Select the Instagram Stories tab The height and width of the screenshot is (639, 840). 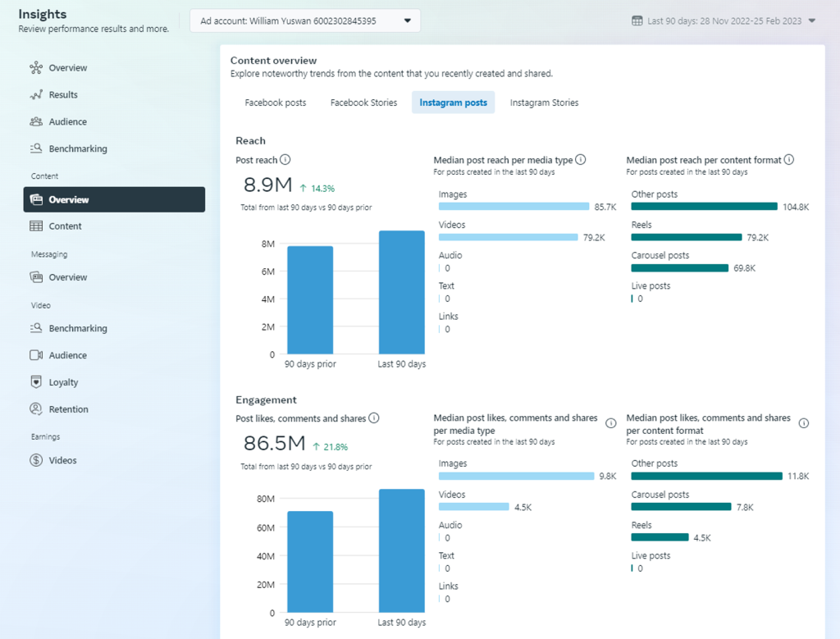click(544, 103)
